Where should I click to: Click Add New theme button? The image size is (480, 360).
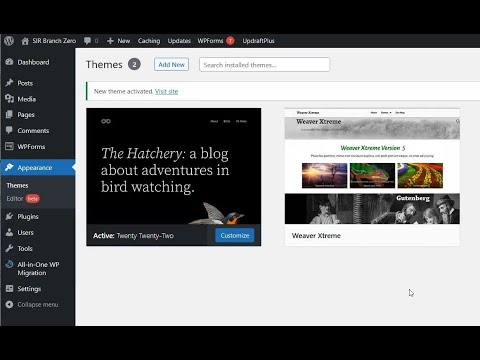tap(171, 65)
